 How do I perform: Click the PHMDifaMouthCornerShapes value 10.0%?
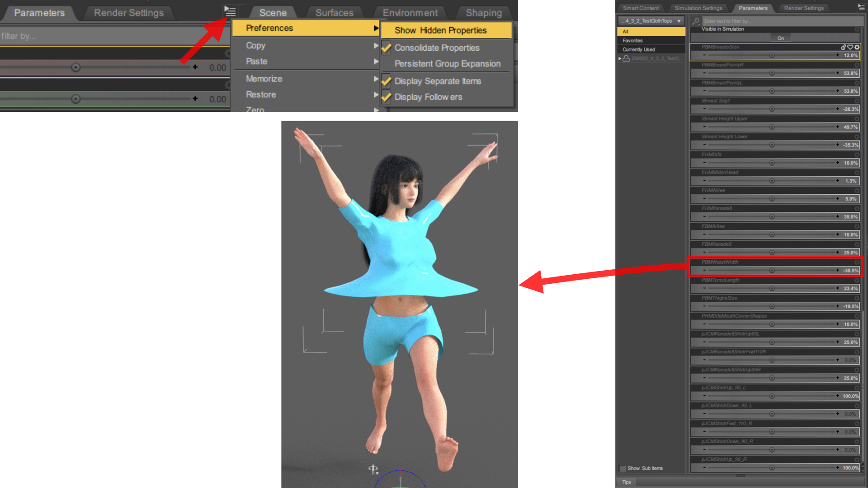[x=850, y=324]
